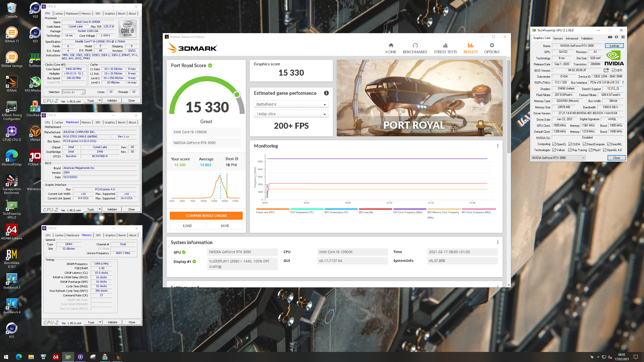644x362 pixels.
Task: Click the GPU-Z refresh icon
Action: 616,37
